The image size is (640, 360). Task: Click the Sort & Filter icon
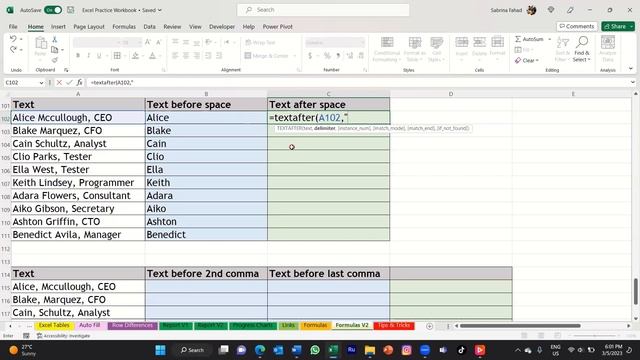click(x=563, y=42)
